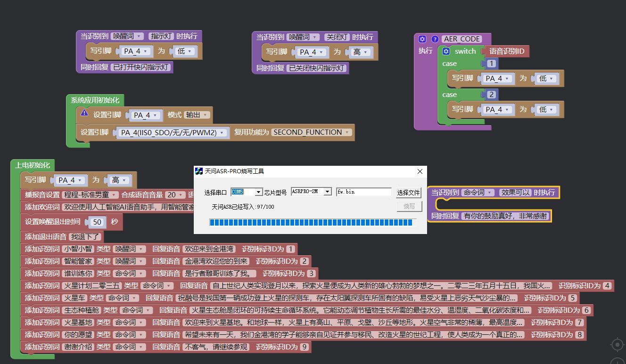Screen dimensions: 626x364
Task: Edit recognition word 谢谢介绍
Action: [78, 347]
